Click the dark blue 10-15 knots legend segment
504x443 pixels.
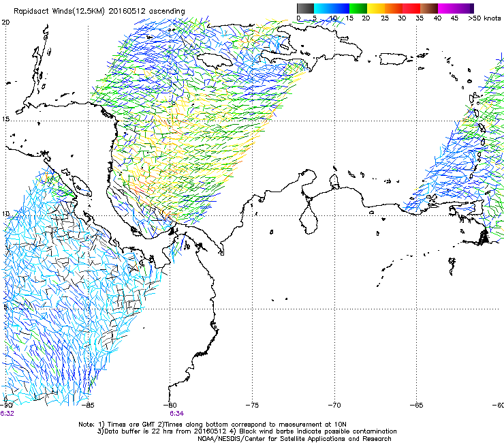point(341,8)
